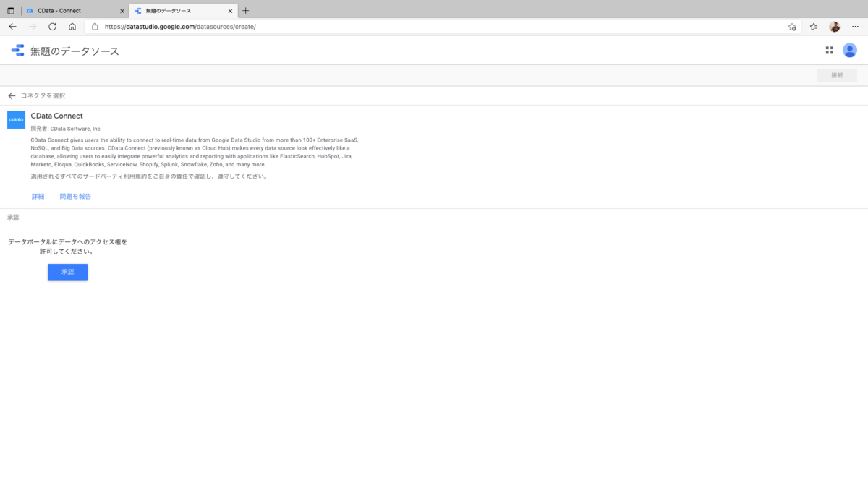This screenshot has width=868, height=488.
Task: Select the 無題のデータソース tab
Action: coord(184,11)
